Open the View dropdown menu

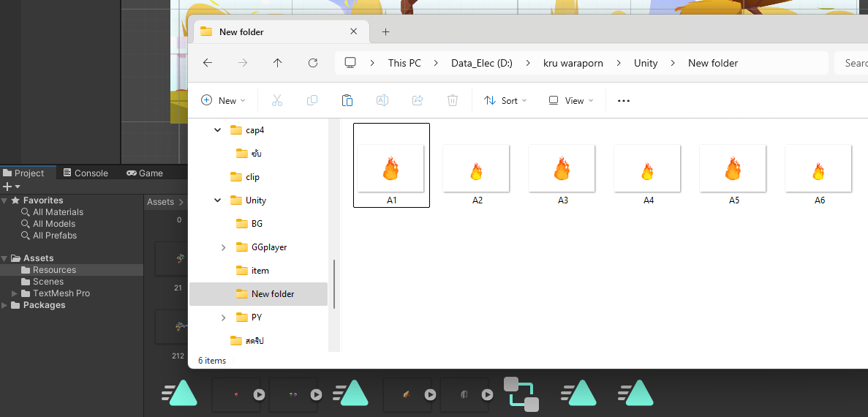[570, 101]
